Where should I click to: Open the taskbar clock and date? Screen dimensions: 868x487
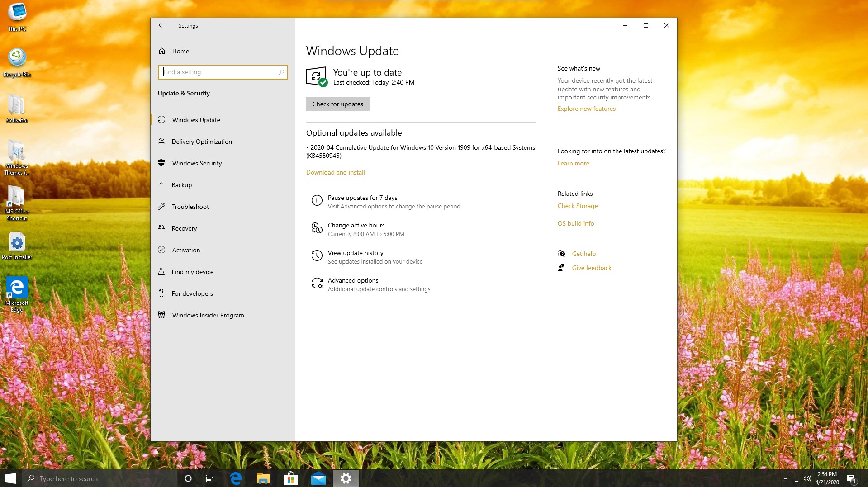[x=827, y=478]
